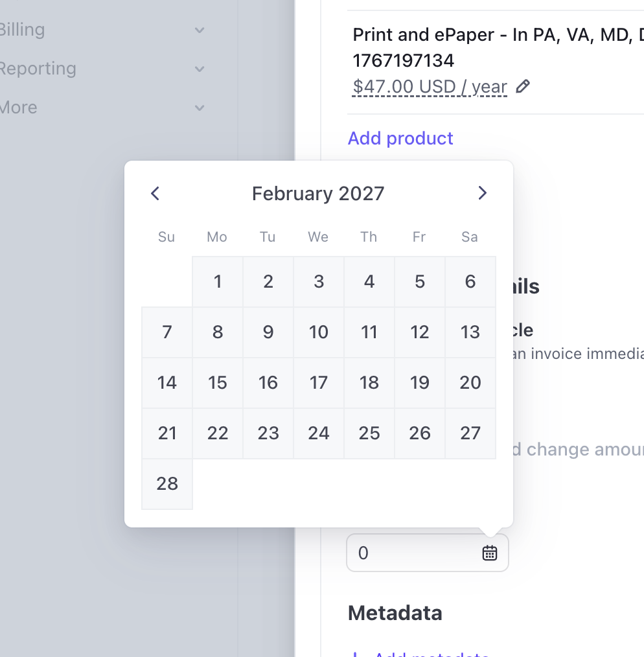Click the pencil icon to edit price

(x=523, y=86)
